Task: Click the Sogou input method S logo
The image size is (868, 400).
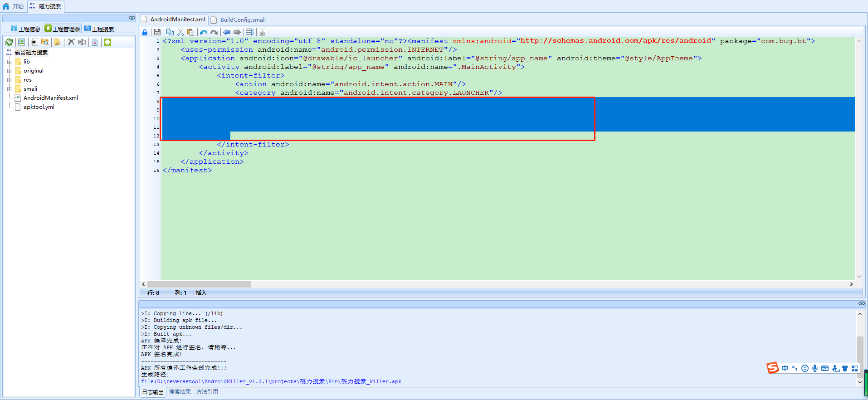Action: click(x=773, y=368)
